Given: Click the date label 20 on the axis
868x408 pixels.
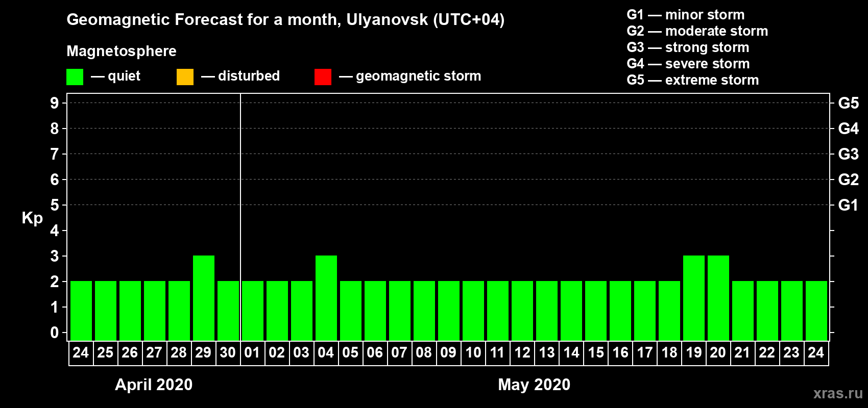Looking at the screenshot, I should pos(718,352).
